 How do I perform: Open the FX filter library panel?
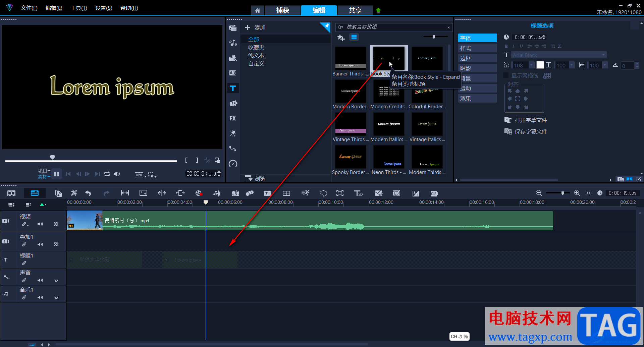point(233,118)
